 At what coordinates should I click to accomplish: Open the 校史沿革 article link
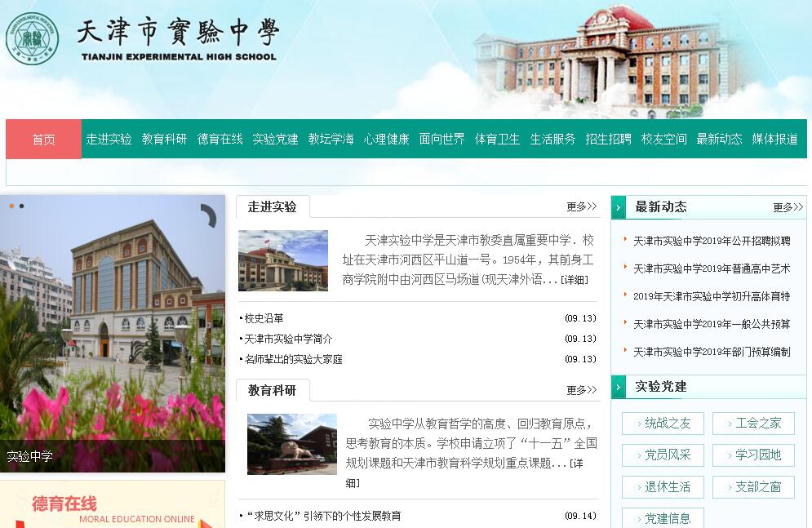point(264,318)
